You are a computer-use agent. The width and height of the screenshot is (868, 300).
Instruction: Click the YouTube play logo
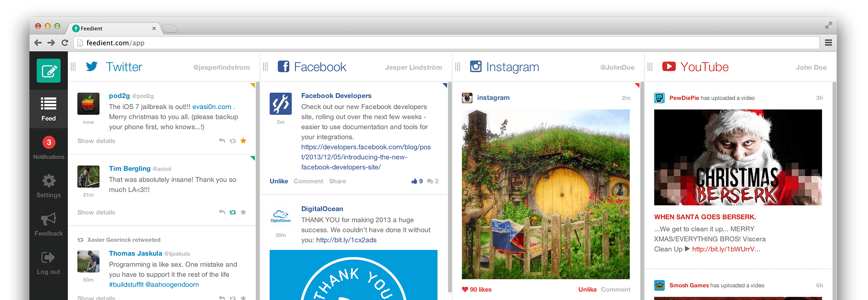tap(669, 67)
